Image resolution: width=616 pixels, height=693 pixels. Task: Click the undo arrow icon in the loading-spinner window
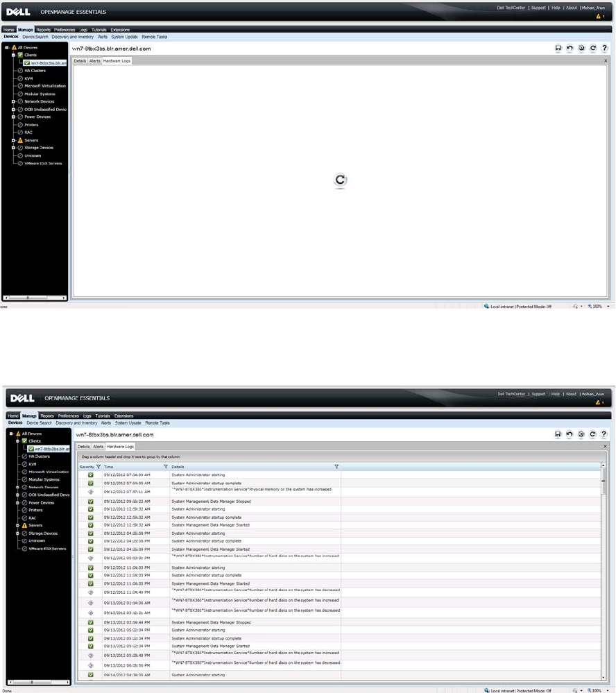click(x=570, y=48)
